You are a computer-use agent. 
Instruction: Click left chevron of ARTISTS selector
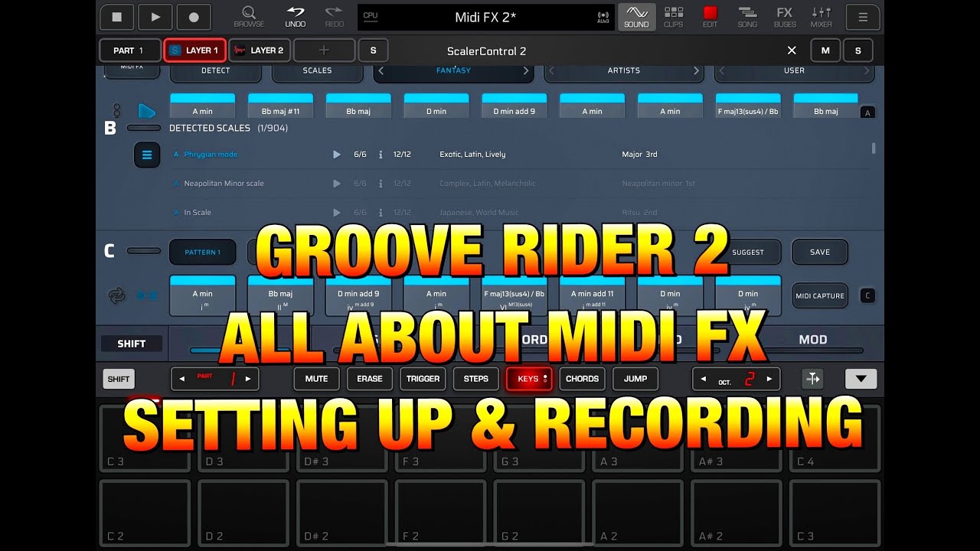tap(551, 70)
